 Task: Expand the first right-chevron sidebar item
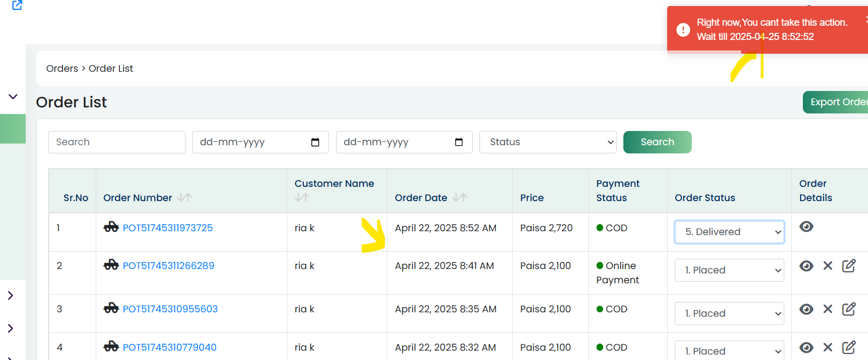10,295
